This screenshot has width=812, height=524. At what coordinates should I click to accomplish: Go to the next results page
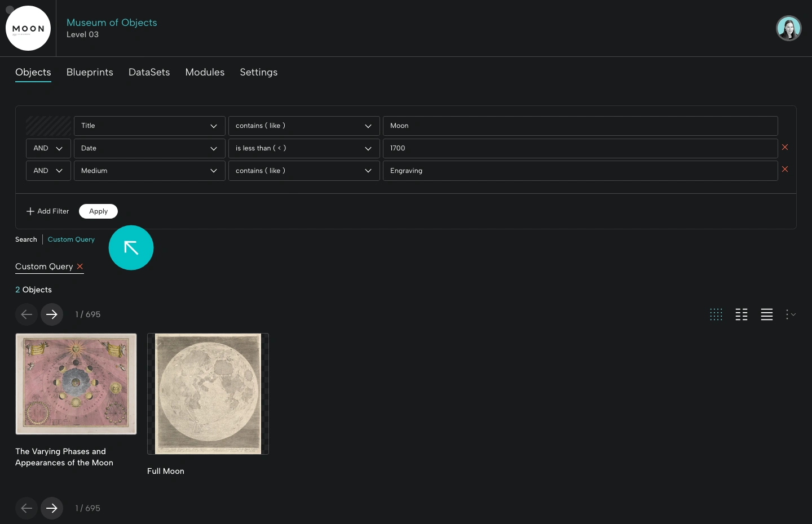coord(52,314)
